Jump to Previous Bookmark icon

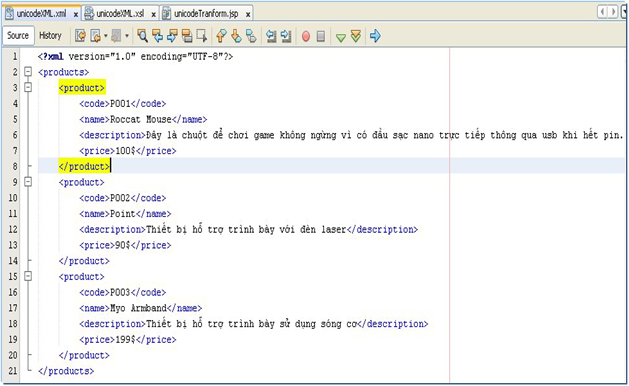221,36
